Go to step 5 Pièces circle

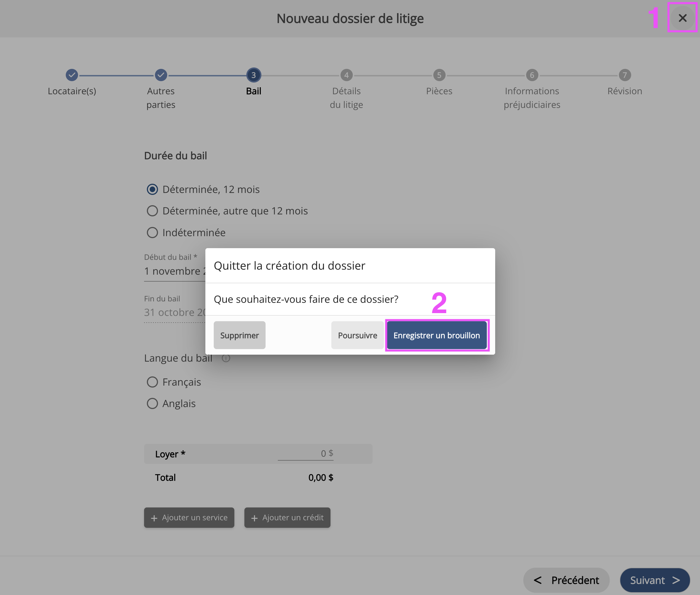pos(439,75)
